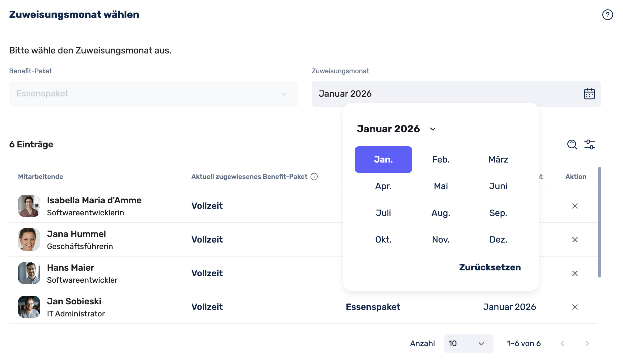Image resolution: width=623 pixels, height=364 pixels.
Task: Open the filter sliders icon
Action: point(590,144)
